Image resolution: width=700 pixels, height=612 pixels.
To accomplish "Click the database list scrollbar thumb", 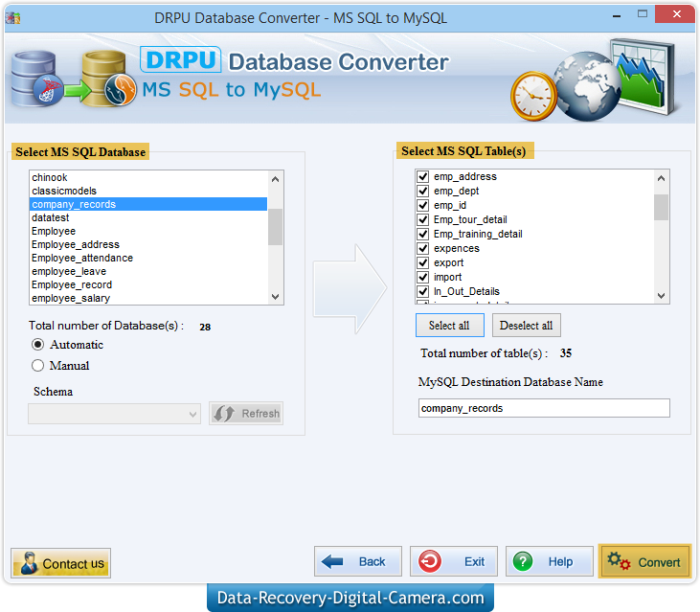I will pyautogui.click(x=276, y=227).
